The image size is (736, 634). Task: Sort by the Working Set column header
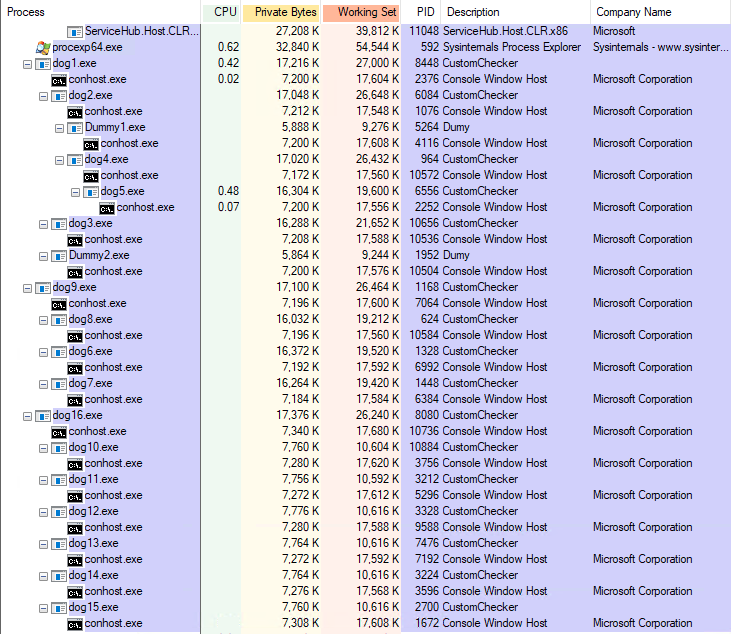point(361,12)
